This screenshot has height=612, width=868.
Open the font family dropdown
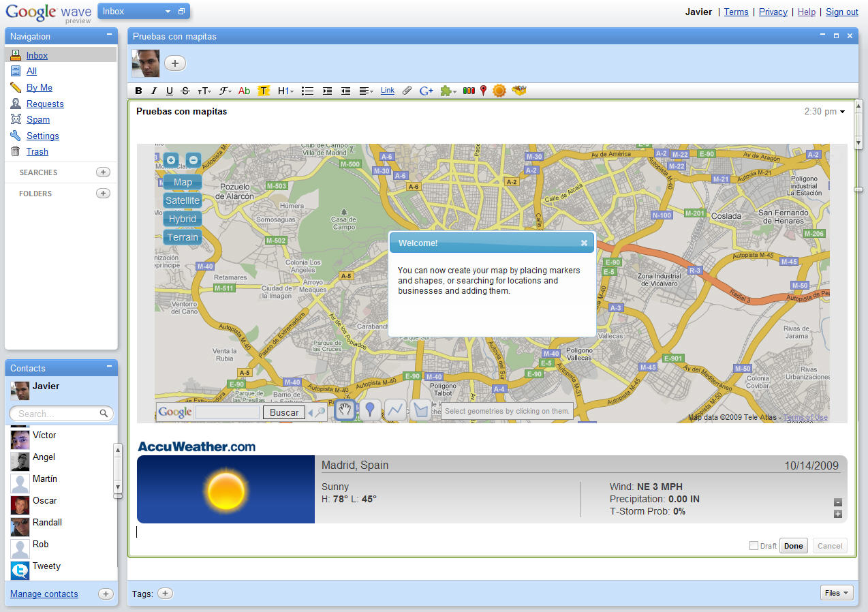point(226,91)
